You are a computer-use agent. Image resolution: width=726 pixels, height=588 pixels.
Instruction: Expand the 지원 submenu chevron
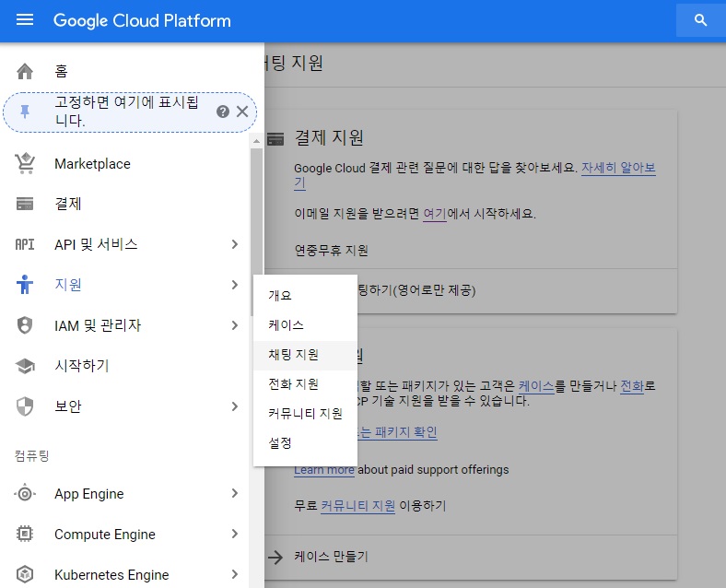point(235,284)
